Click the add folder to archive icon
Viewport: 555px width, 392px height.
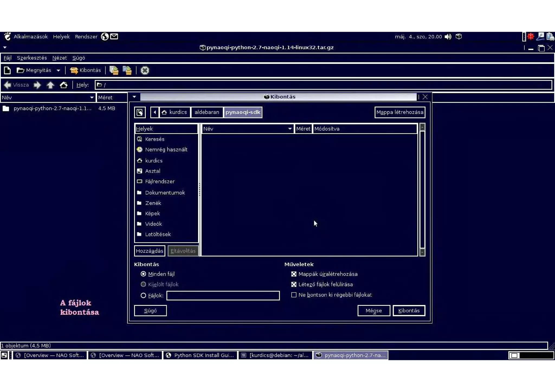(127, 70)
